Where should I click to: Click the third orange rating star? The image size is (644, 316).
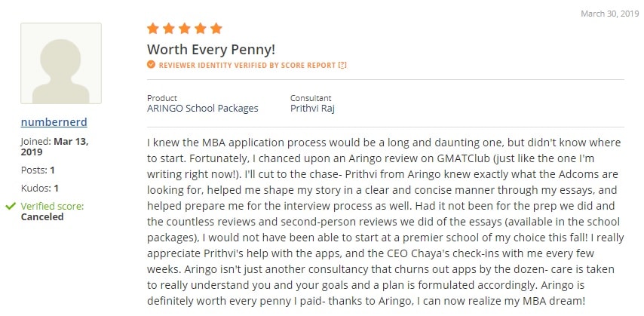point(185,29)
